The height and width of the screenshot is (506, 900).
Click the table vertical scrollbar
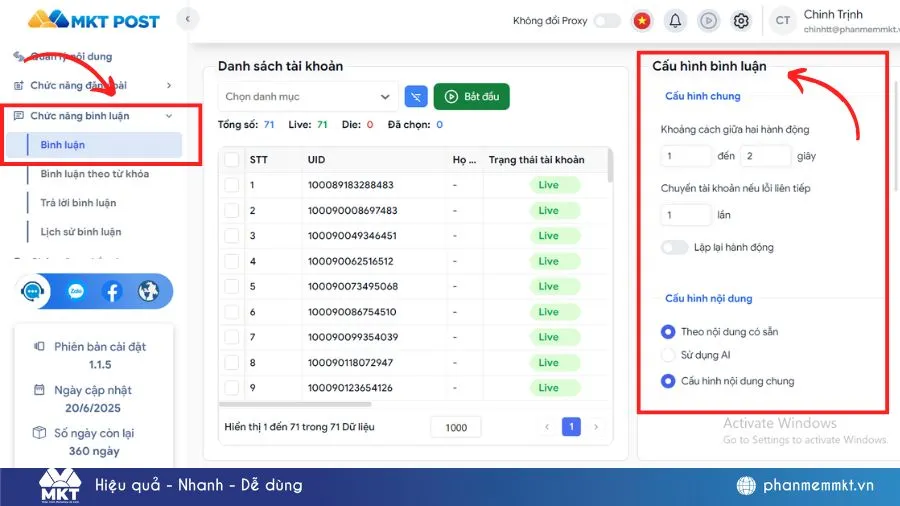tap(610, 165)
